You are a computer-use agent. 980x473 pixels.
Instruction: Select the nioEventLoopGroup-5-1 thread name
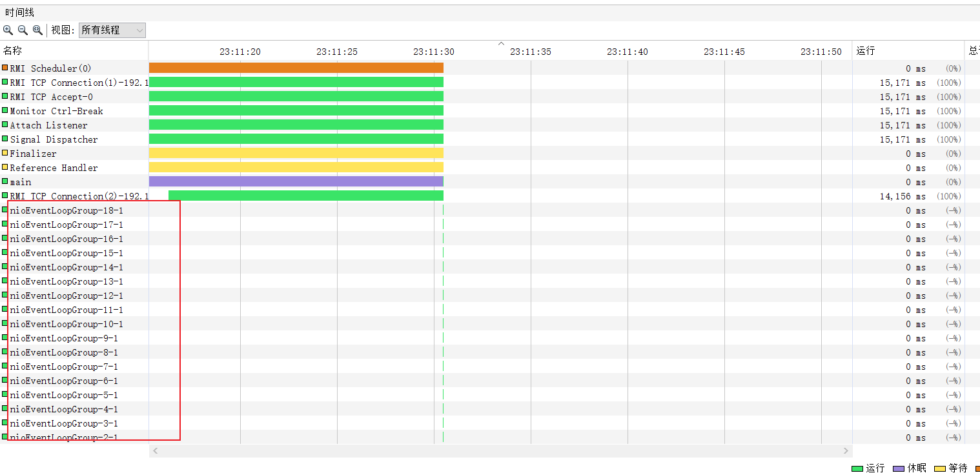tap(64, 395)
